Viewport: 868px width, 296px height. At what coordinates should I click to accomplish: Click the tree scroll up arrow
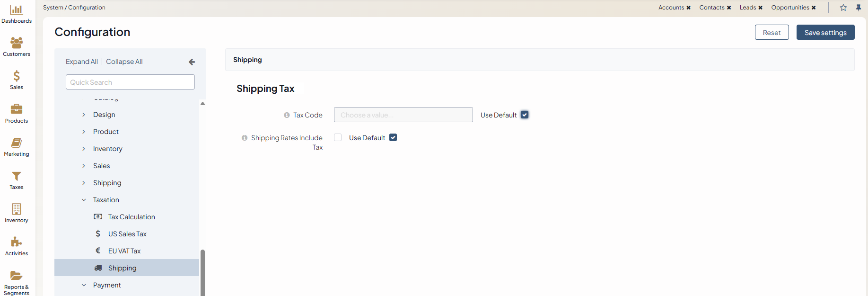coord(202,103)
